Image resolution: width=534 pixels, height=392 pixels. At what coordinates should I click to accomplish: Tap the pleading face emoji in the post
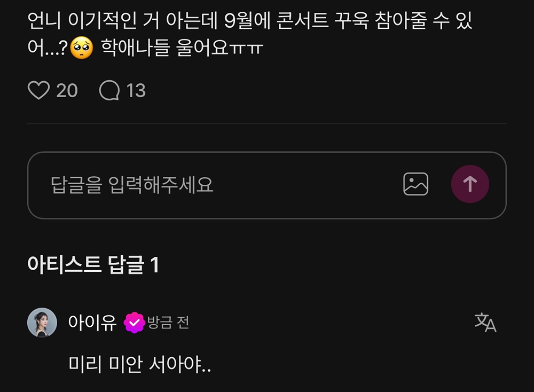[x=81, y=48]
